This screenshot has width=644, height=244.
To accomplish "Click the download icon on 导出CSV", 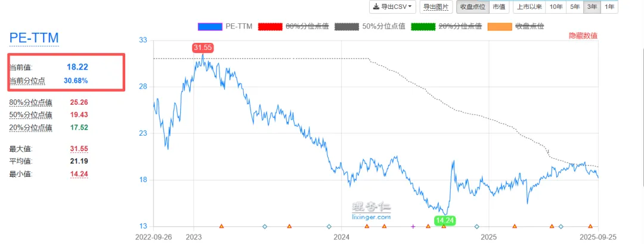I will [376, 7].
